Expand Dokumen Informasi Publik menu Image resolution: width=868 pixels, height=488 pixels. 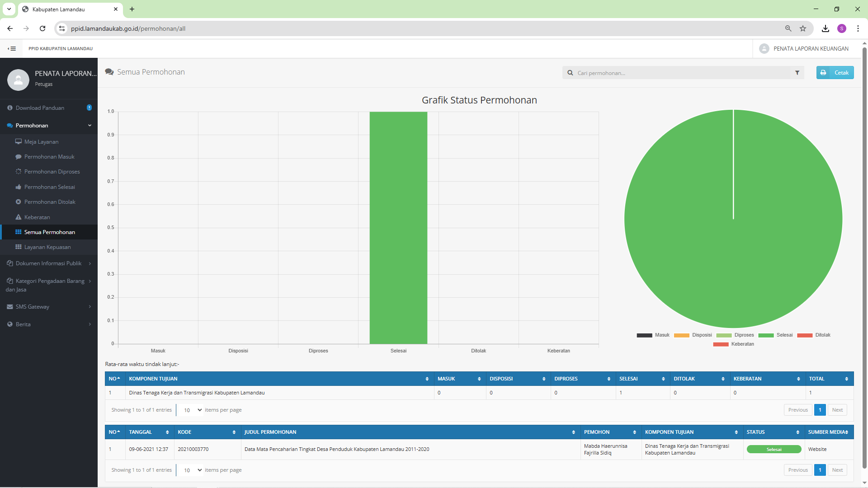click(x=49, y=263)
